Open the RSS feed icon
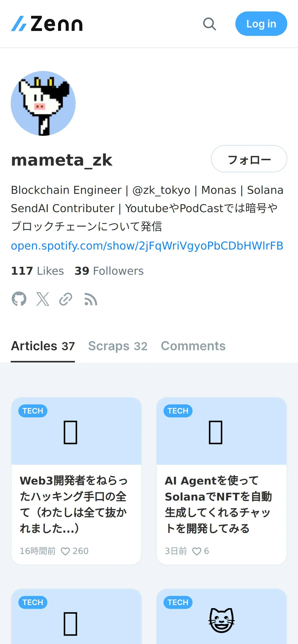Viewport: 298px width, 644px height. [91, 299]
